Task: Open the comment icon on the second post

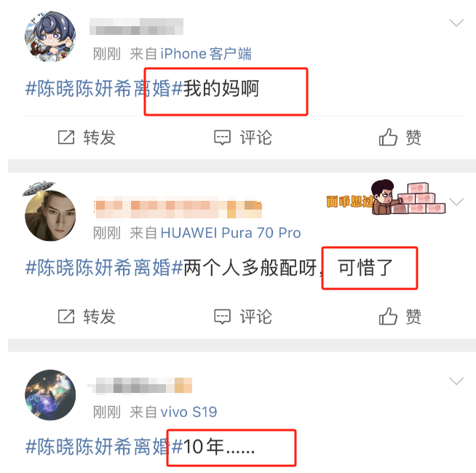Action: 222,317
